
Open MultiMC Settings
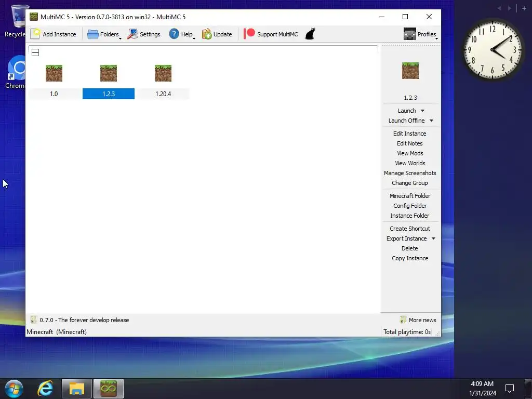[143, 34]
